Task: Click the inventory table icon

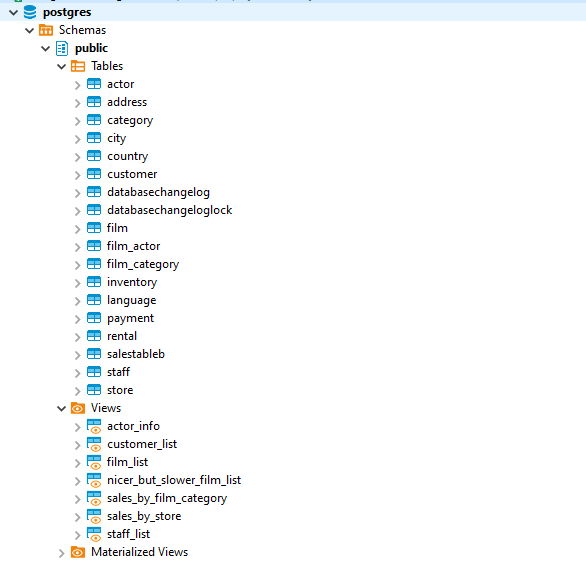Action: [x=94, y=282]
